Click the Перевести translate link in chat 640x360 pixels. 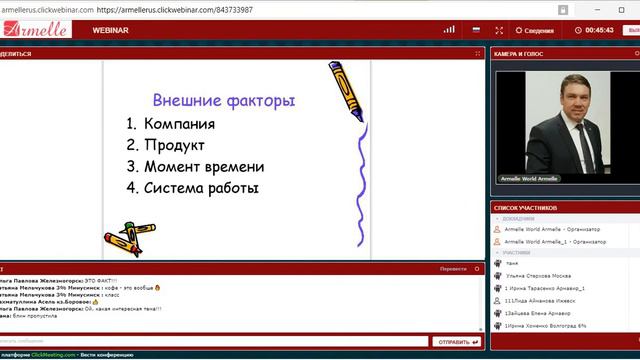(x=453, y=269)
